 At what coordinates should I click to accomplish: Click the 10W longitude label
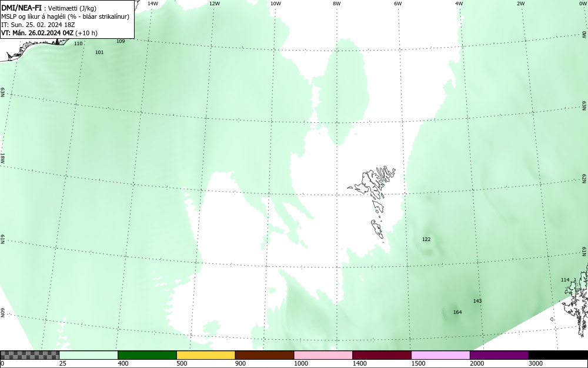[276, 4]
